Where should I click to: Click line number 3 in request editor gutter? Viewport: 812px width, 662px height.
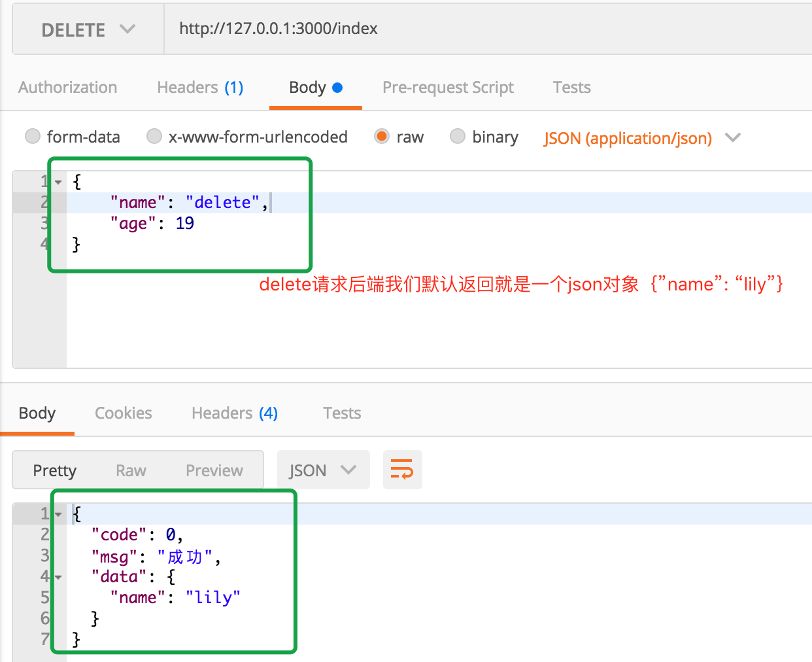(x=44, y=224)
